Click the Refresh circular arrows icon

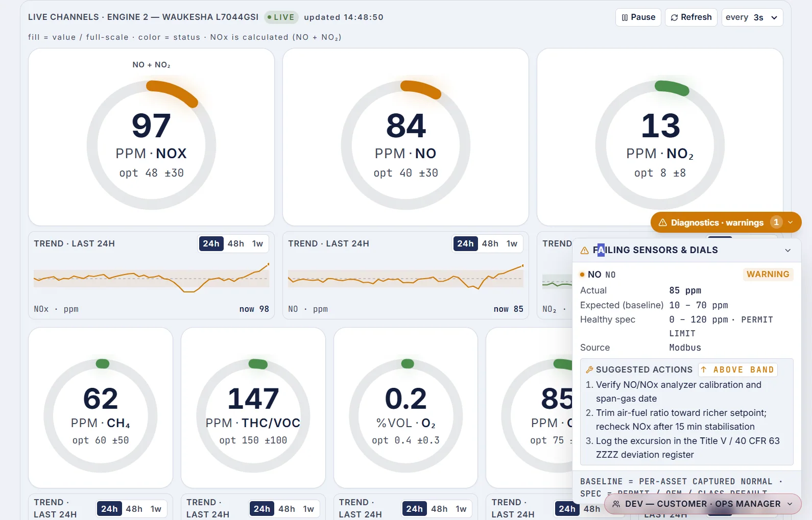tap(675, 18)
